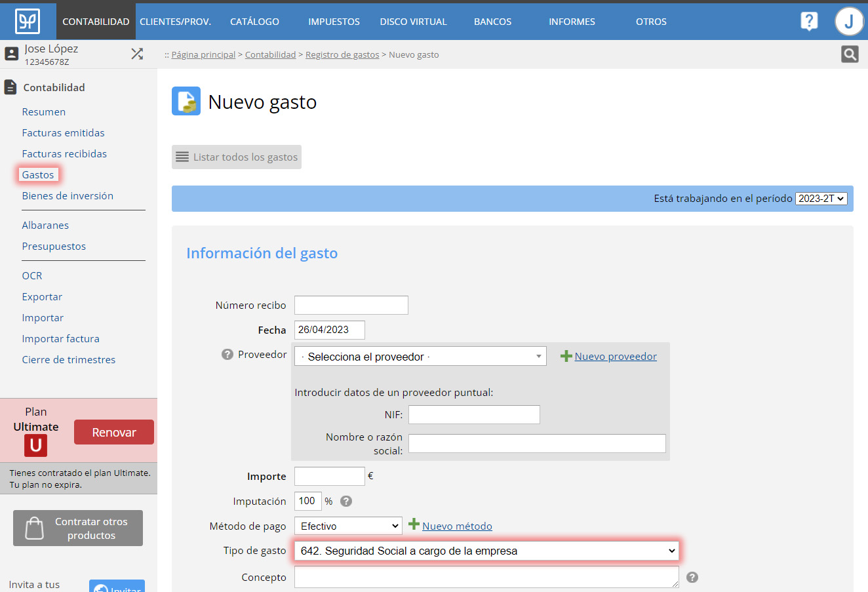Click the Importe amount field
This screenshot has height=592, width=868.
[x=330, y=476]
